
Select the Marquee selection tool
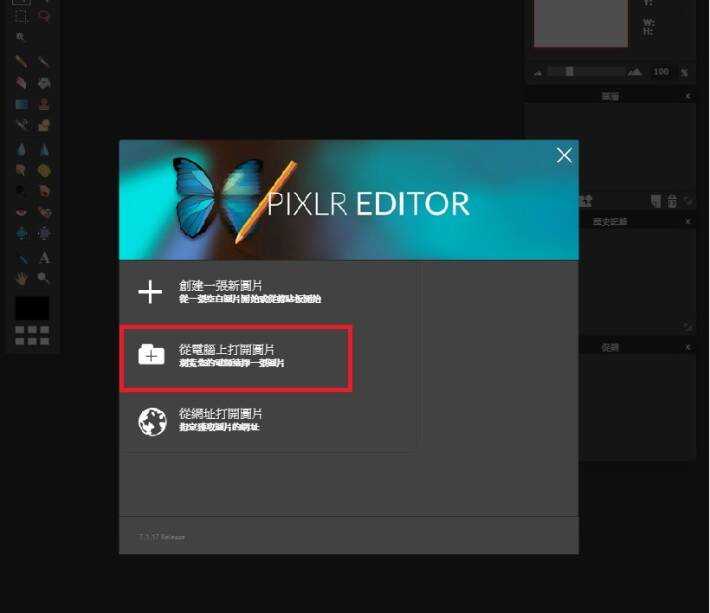21,17
